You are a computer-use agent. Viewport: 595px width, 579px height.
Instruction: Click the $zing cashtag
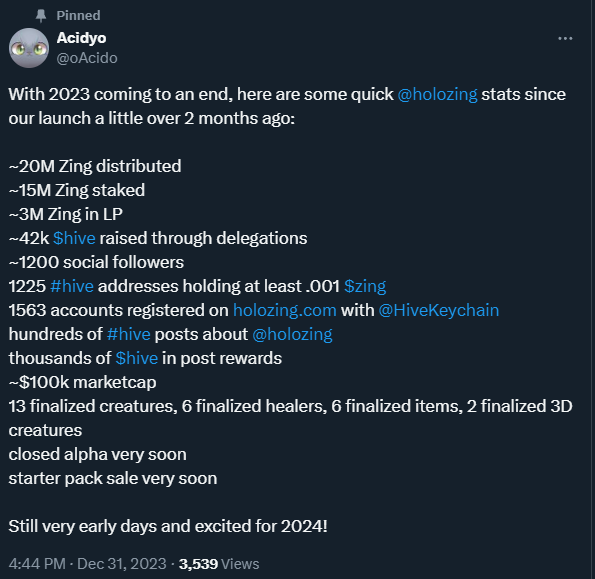[365, 286]
